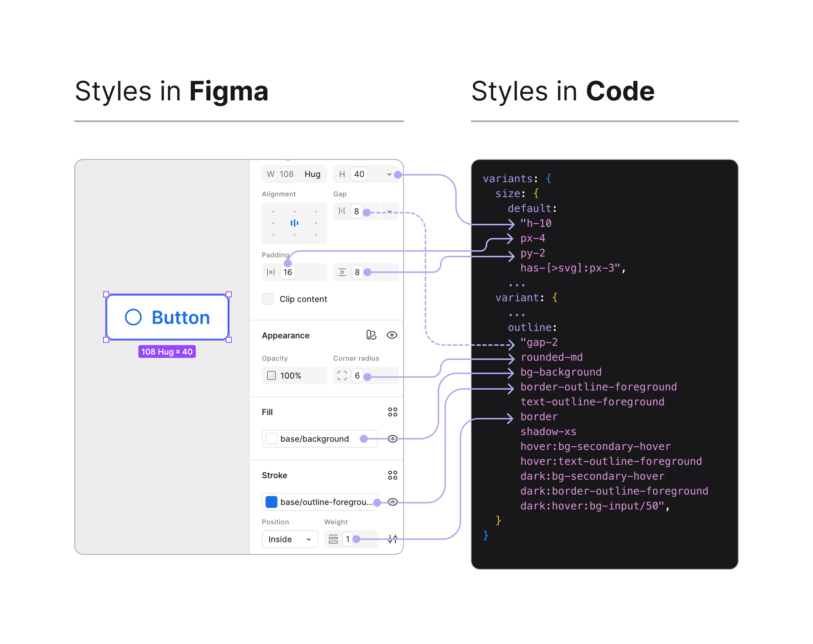Image resolution: width=813 pixels, height=644 pixels.
Task: Click the Stroke section heading
Action: point(274,475)
